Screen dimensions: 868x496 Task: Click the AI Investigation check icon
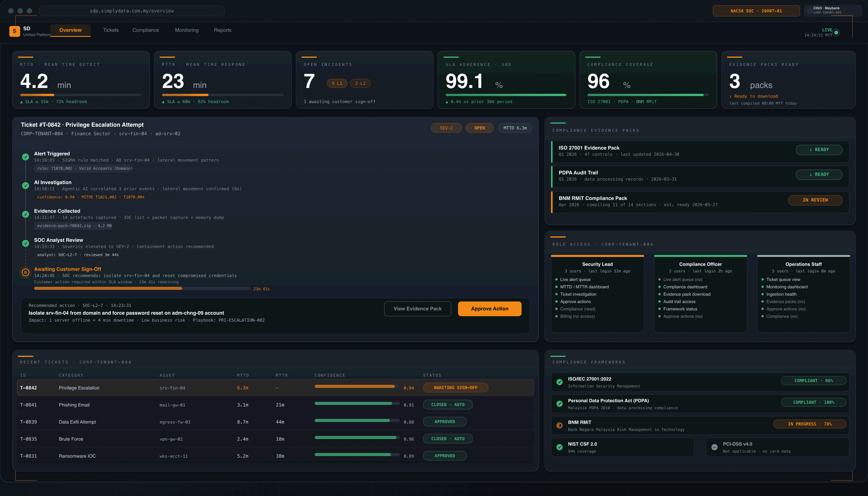click(x=26, y=186)
